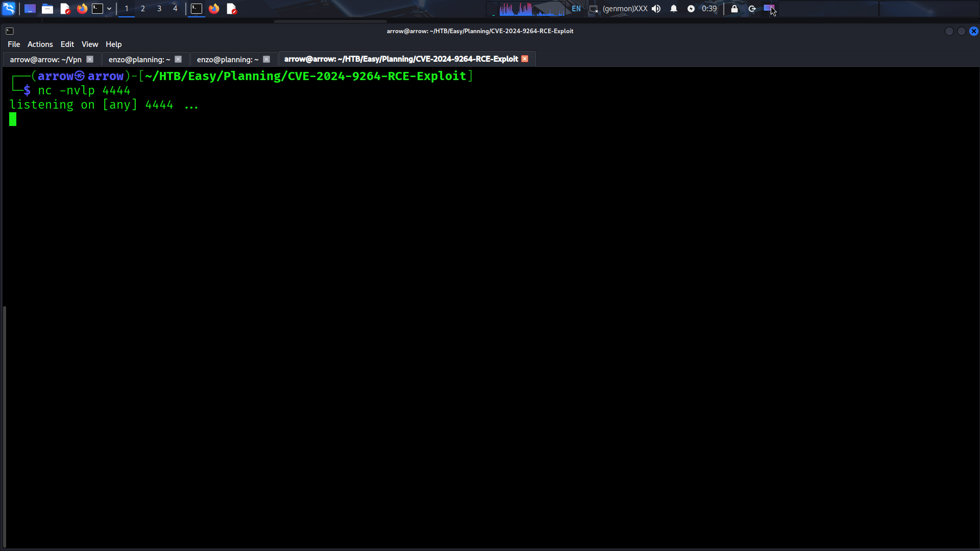Open the Kali applications menu

coord(9,9)
